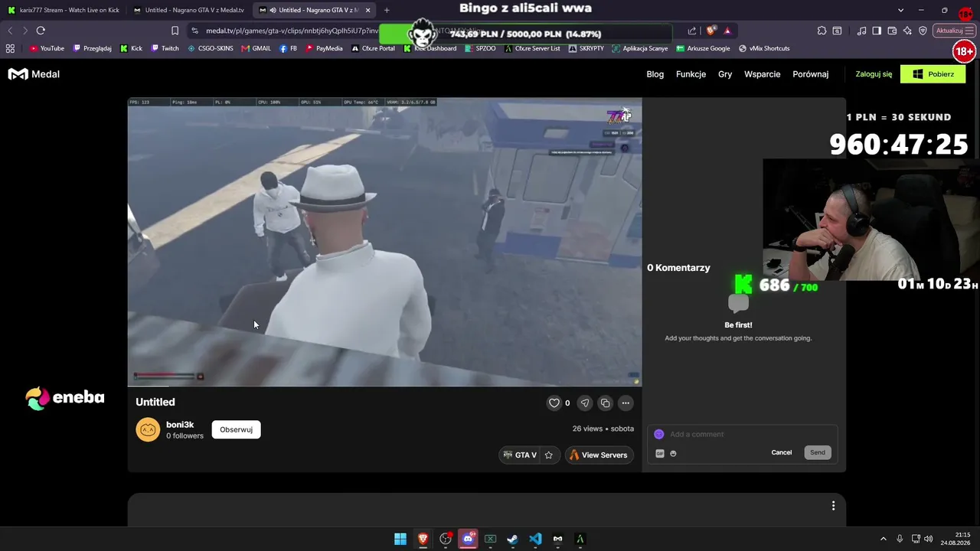The height and width of the screenshot is (551, 980).
Task: Share the clip using the paper plane icon
Action: point(585,403)
